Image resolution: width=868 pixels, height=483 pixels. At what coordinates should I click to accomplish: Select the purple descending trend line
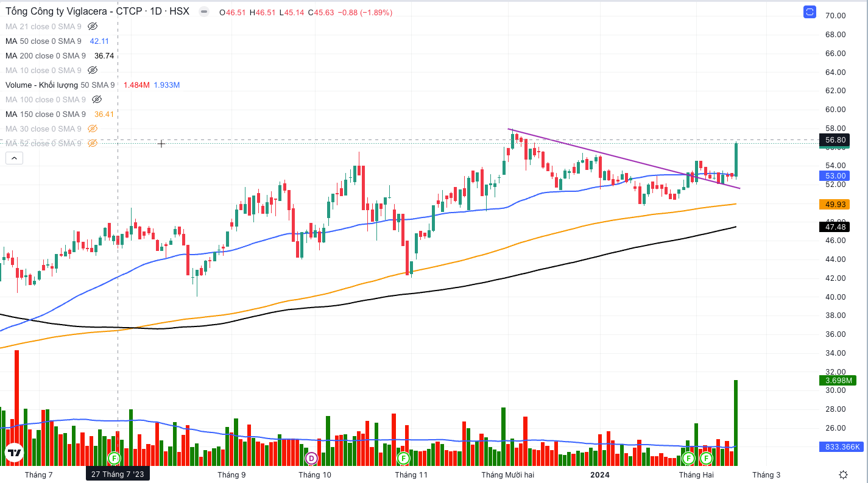(624, 159)
